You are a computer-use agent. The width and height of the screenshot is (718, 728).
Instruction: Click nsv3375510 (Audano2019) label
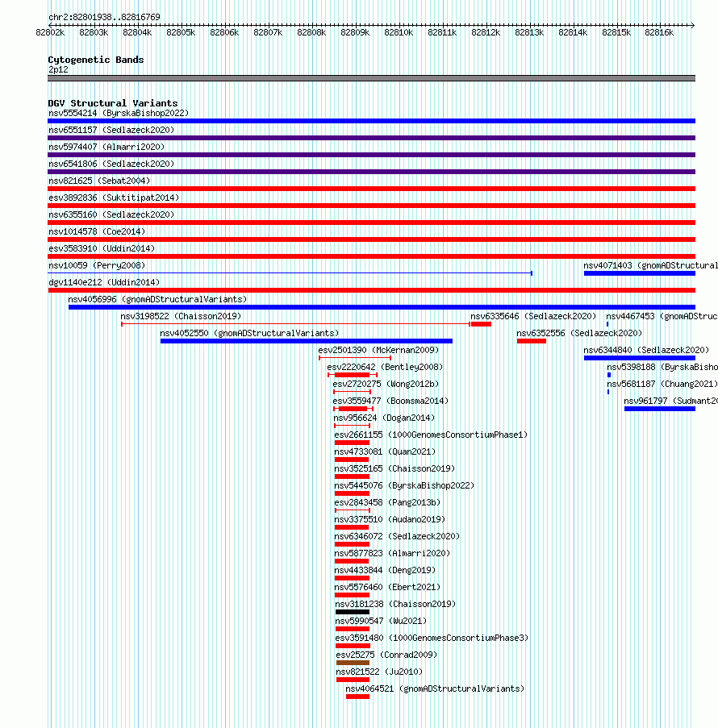tap(390, 519)
